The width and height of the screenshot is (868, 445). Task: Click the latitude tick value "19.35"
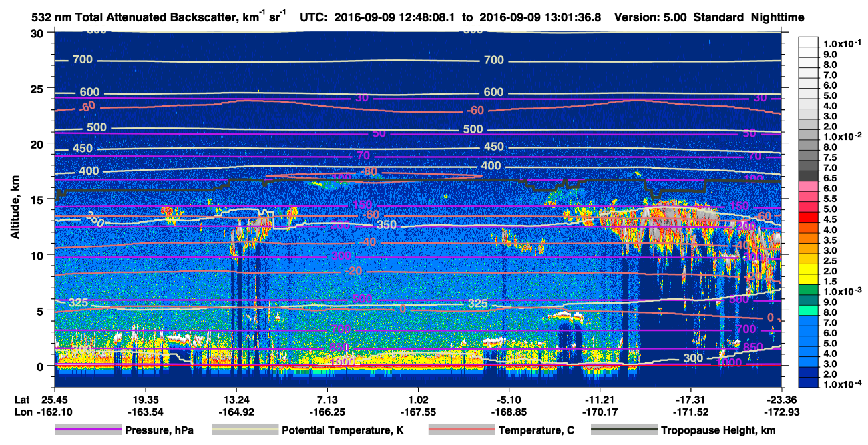[145, 400]
